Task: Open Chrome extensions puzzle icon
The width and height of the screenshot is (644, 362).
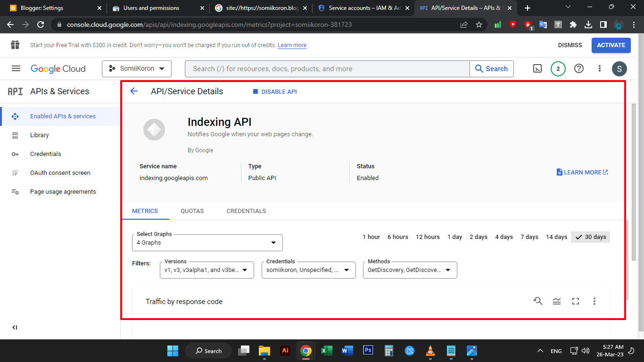Action: pyautogui.click(x=573, y=25)
